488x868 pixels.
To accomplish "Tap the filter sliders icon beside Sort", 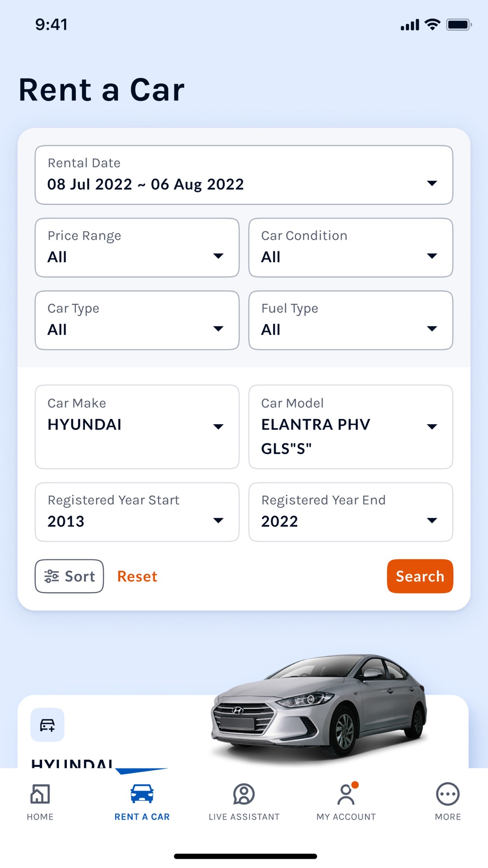I will tap(52, 577).
